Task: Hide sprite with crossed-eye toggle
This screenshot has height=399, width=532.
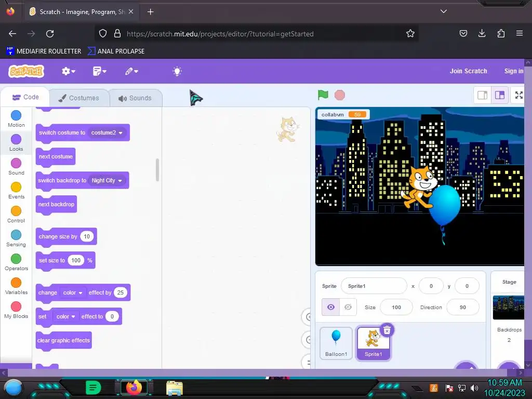Action: 348,307
